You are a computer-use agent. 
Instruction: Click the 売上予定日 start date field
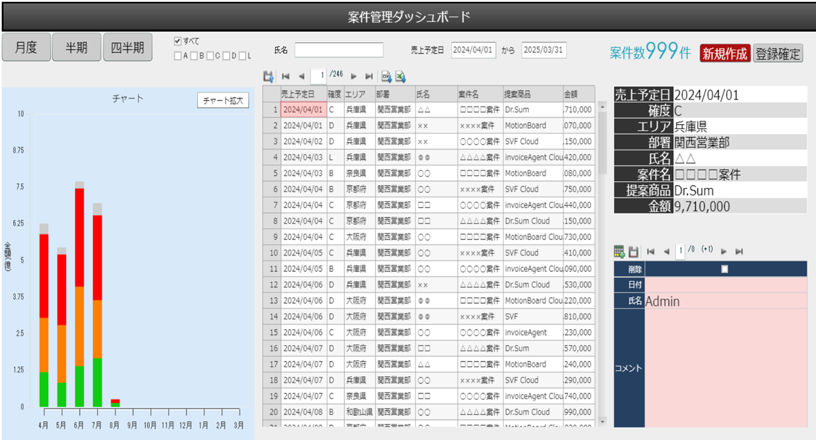[x=473, y=50]
